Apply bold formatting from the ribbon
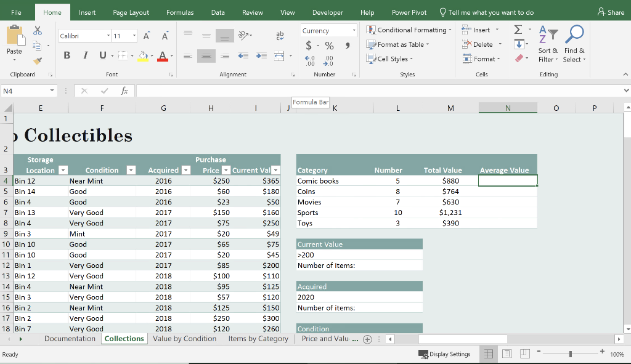The height and width of the screenshot is (364, 631). click(67, 55)
